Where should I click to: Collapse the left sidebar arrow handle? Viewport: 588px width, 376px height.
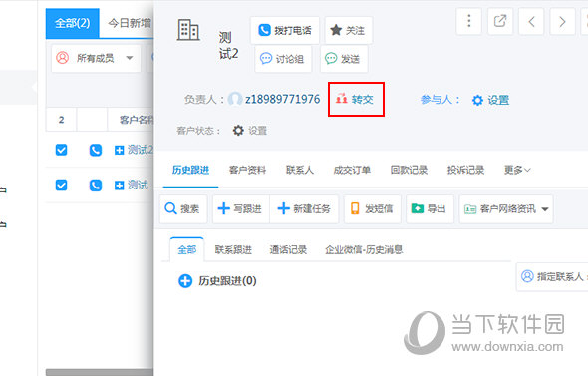coord(34,87)
